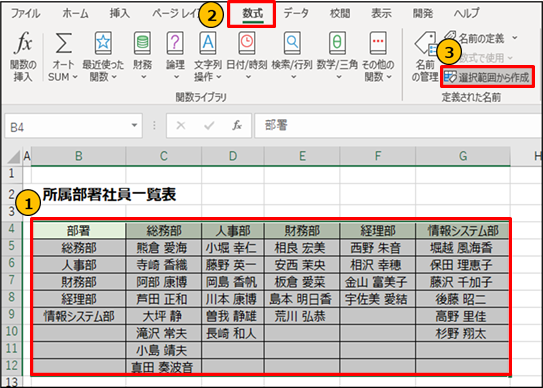Click inside the formula bar showing 部署

point(398,125)
